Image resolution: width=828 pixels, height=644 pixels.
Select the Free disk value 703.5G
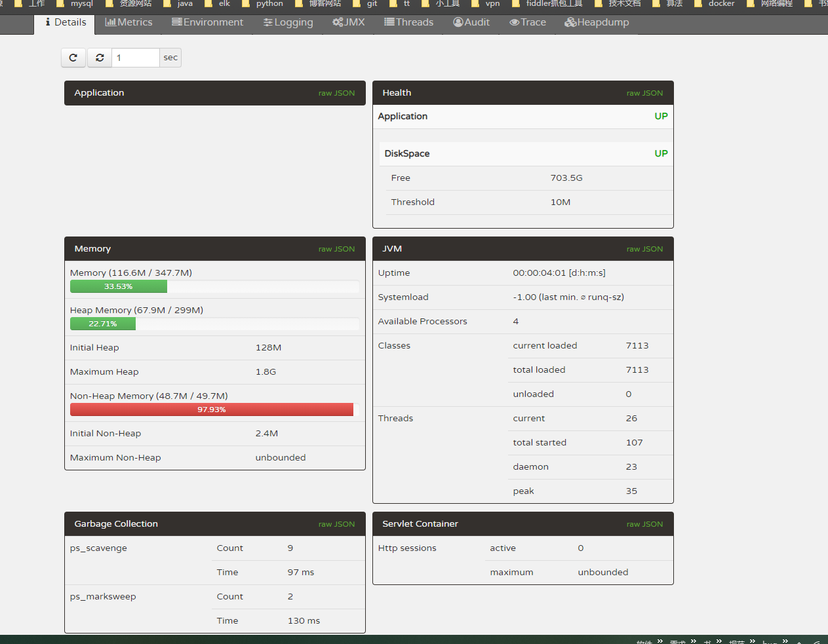pos(566,178)
